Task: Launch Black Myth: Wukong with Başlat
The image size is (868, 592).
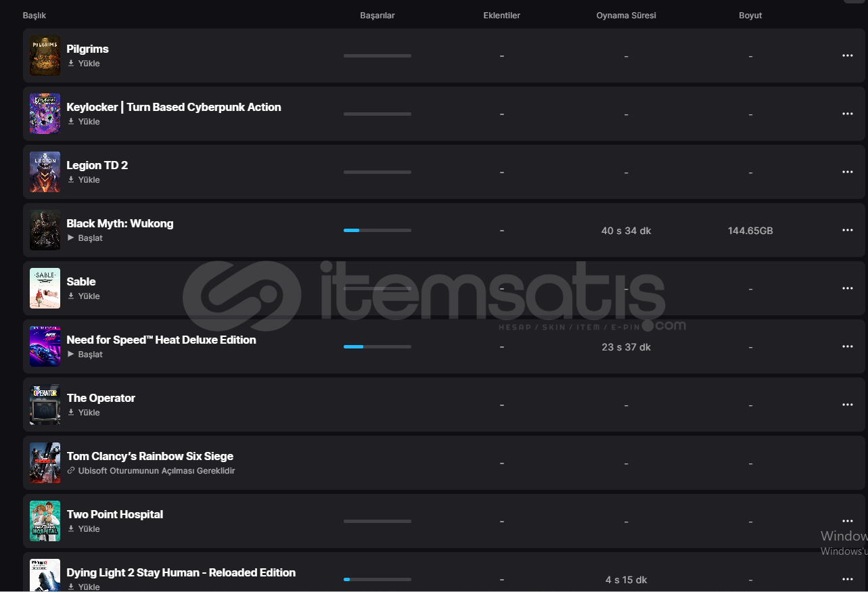Action: pyautogui.click(x=85, y=238)
